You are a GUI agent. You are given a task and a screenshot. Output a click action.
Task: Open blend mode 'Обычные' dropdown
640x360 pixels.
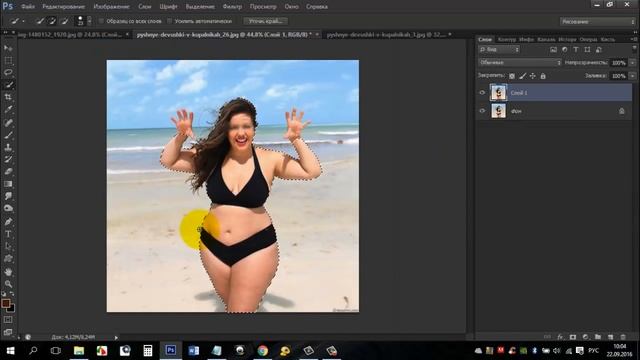pos(520,63)
